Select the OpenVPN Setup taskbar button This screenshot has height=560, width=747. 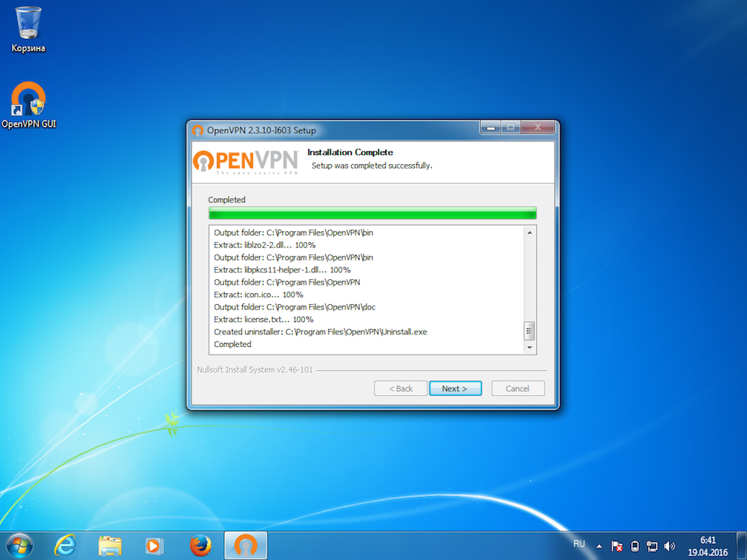pyautogui.click(x=245, y=546)
